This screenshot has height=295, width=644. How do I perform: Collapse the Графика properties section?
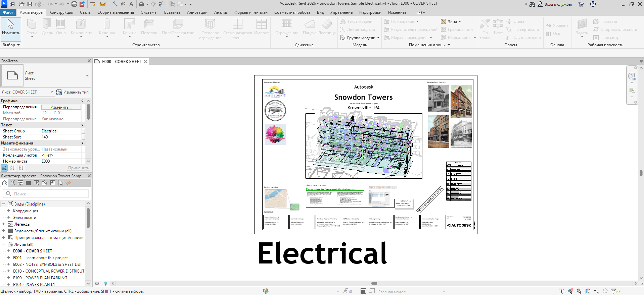[83, 101]
